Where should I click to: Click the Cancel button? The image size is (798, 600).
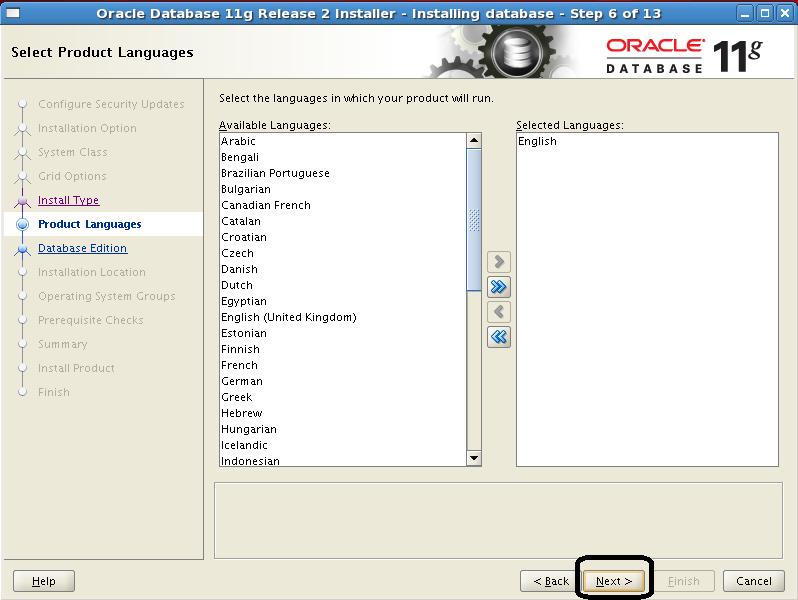[x=753, y=581]
